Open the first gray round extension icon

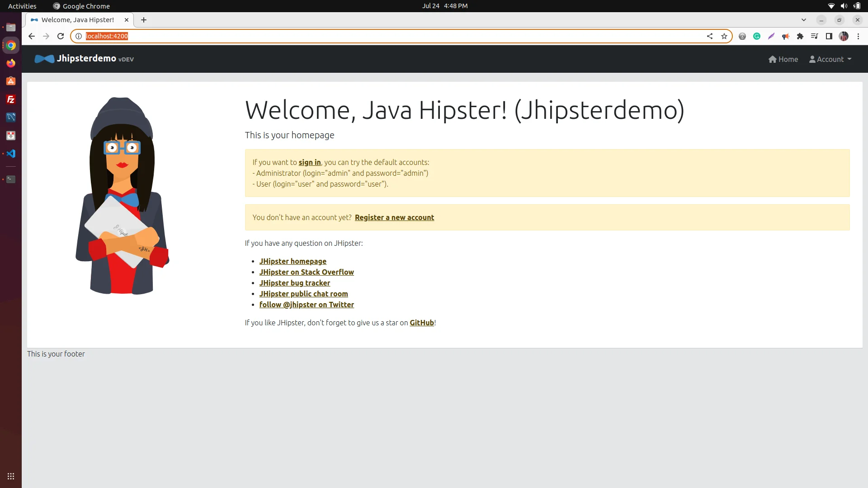(x=742, y=36)
